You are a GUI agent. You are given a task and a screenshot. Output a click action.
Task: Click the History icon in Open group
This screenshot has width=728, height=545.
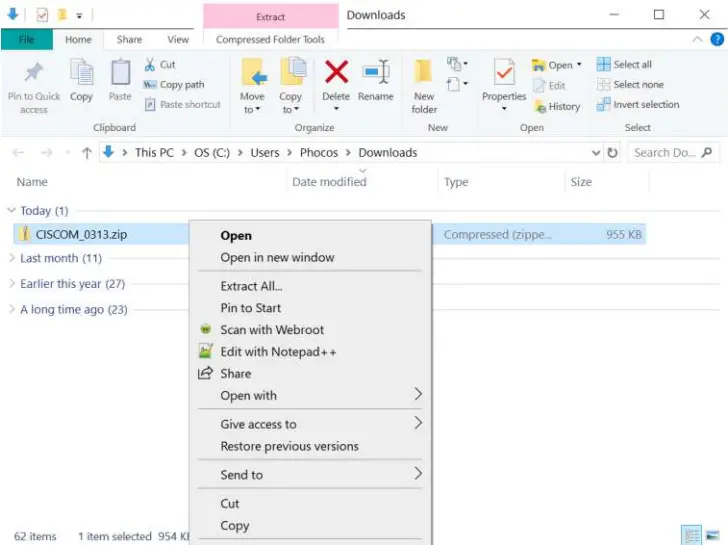click(x=540, y=106)
